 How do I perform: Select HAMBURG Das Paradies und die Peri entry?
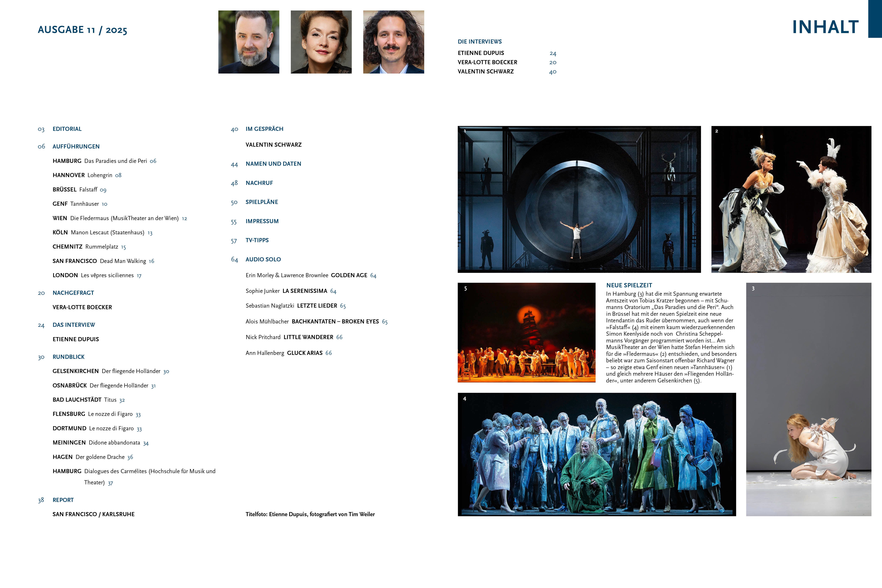click(104, 161)
